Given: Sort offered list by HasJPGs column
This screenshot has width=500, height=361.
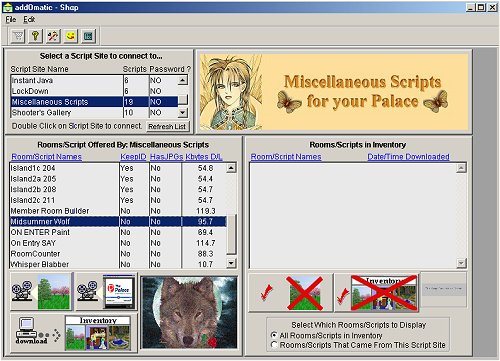Looking at the screenshot, I should click(x=166, y=156).
